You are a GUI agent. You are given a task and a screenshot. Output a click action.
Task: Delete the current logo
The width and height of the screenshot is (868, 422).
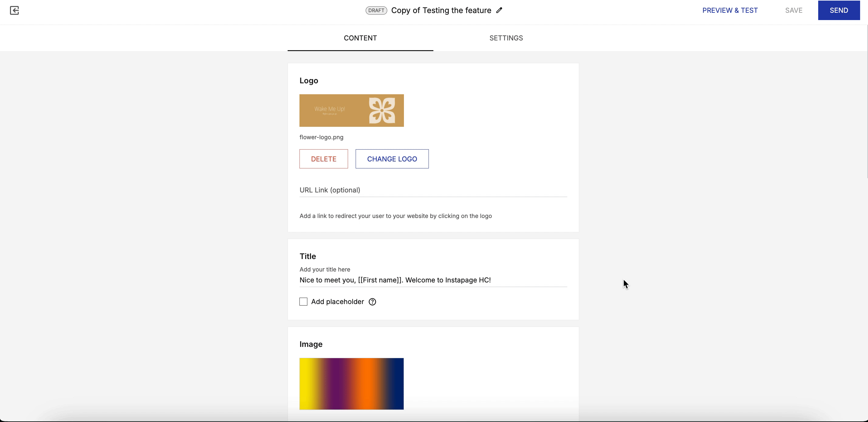click(x=323, y=158)
